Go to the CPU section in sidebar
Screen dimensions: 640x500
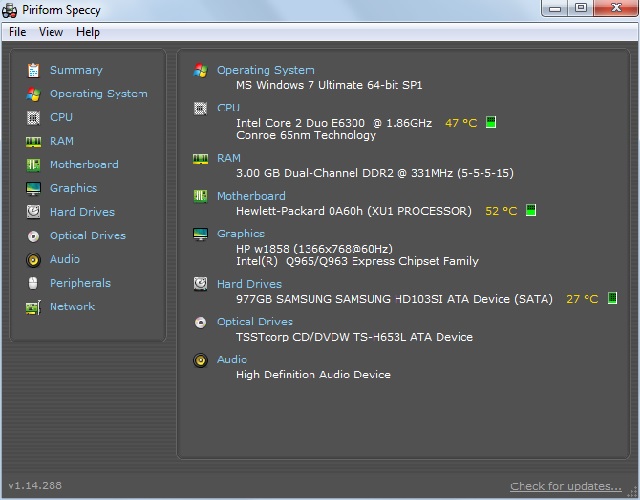(x=61, y=117)
